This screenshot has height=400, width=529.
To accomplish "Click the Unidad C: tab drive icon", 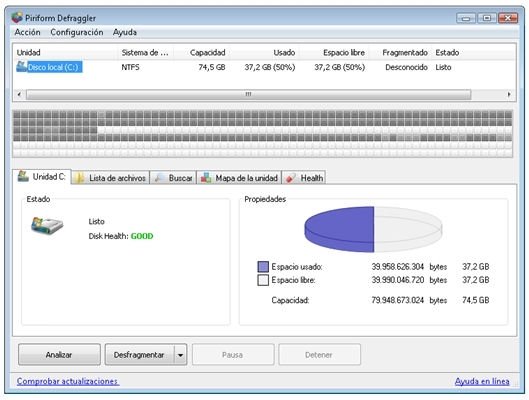I will coord(23,176).
